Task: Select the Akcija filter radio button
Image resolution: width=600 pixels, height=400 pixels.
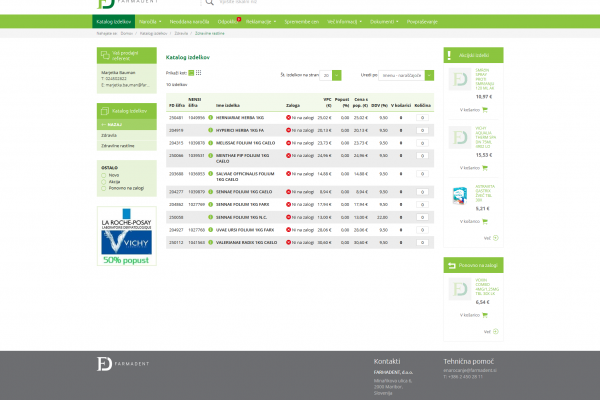Action: [x=103, y=182]
